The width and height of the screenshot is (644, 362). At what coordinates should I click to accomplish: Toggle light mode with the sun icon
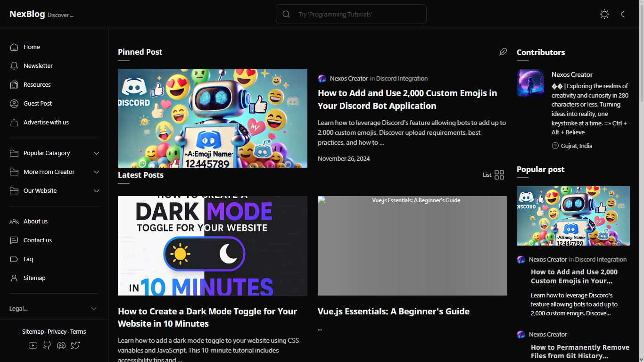tap(604, 14)
